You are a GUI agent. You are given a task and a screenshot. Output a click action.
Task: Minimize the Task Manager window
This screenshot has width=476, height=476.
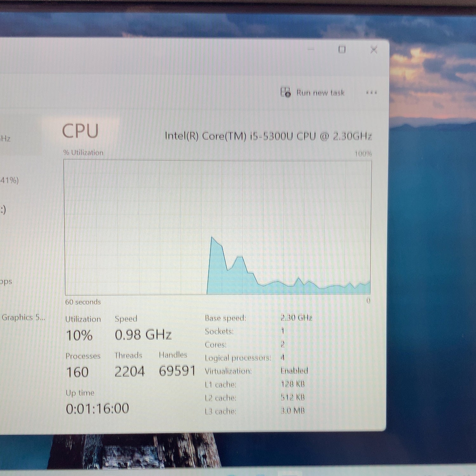[x=311, y=49]
